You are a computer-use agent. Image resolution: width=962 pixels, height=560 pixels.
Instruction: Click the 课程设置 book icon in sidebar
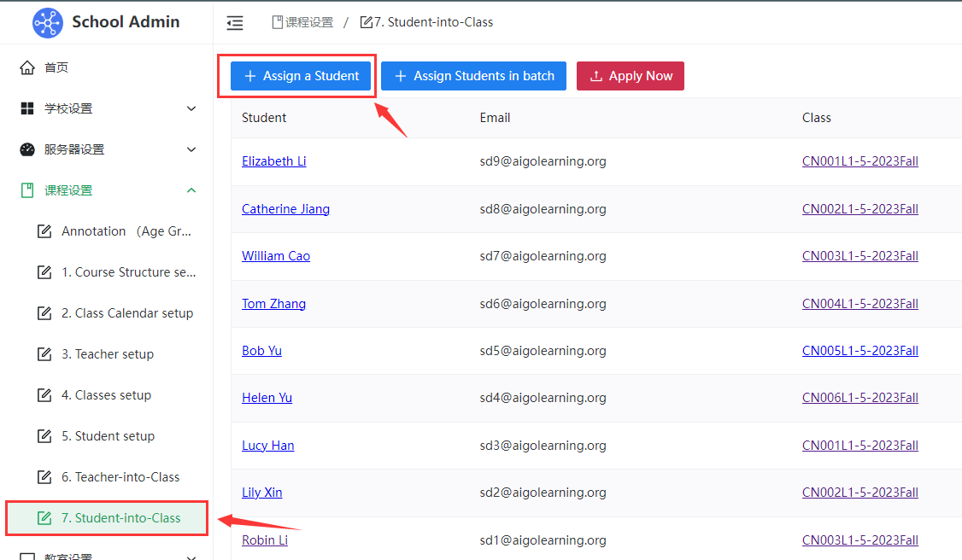27,190
